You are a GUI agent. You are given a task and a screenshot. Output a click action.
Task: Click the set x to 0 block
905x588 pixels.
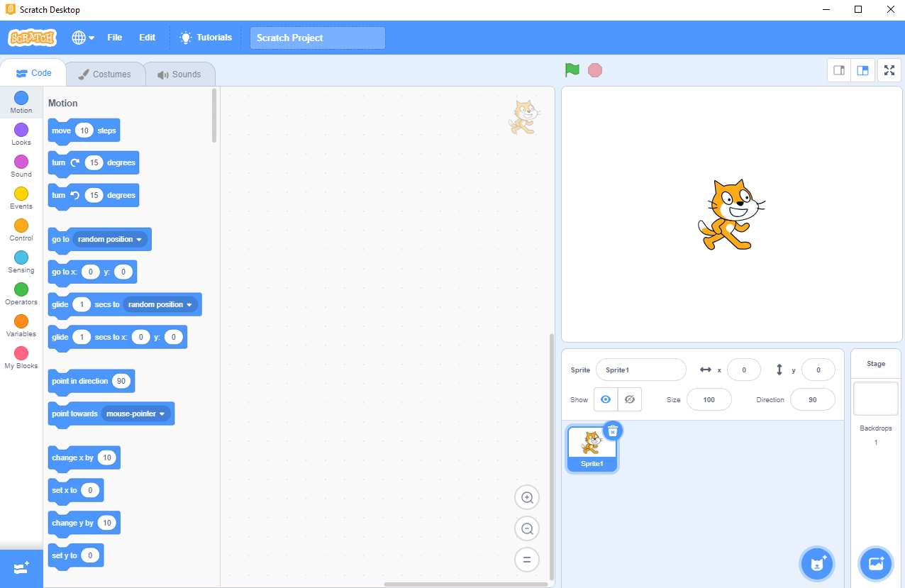pos(76,491)
